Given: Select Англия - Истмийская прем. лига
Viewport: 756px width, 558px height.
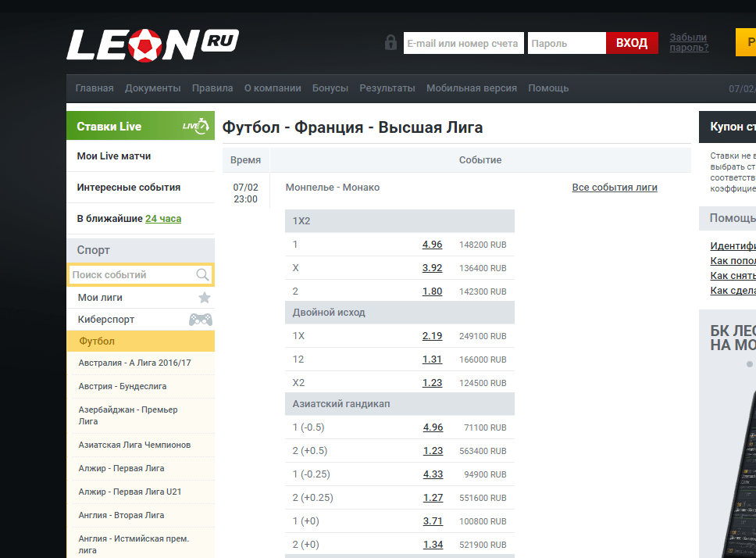Looking at the screenshot, I should click(134, 545).
